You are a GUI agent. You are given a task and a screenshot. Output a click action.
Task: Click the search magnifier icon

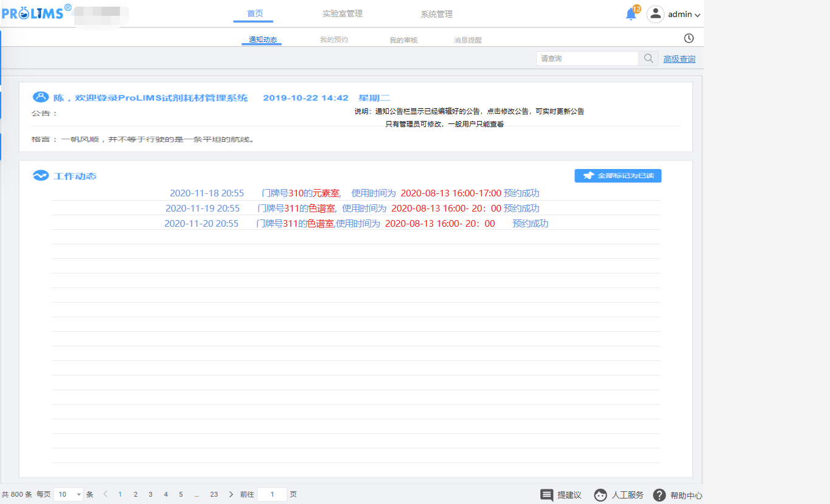(649, 58)
